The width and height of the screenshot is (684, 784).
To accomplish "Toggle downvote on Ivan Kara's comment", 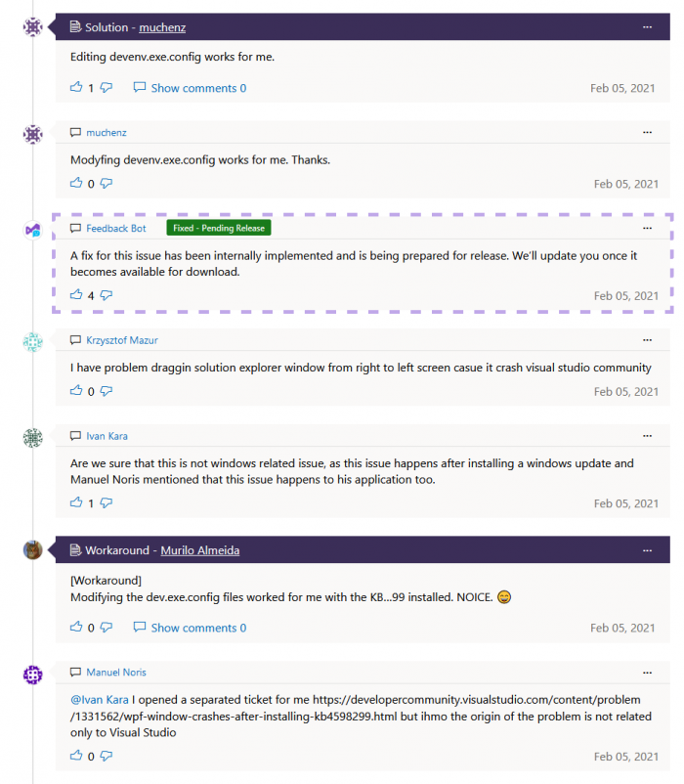I will coord(107,503).
